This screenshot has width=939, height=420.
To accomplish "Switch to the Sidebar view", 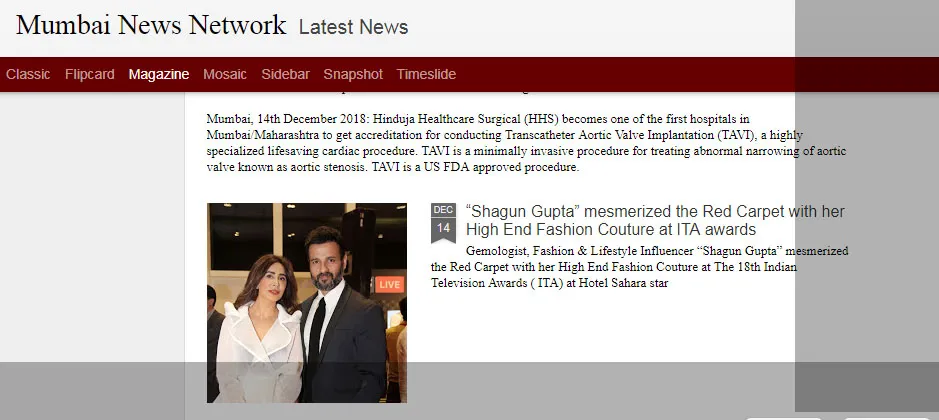I will (285, 74).
